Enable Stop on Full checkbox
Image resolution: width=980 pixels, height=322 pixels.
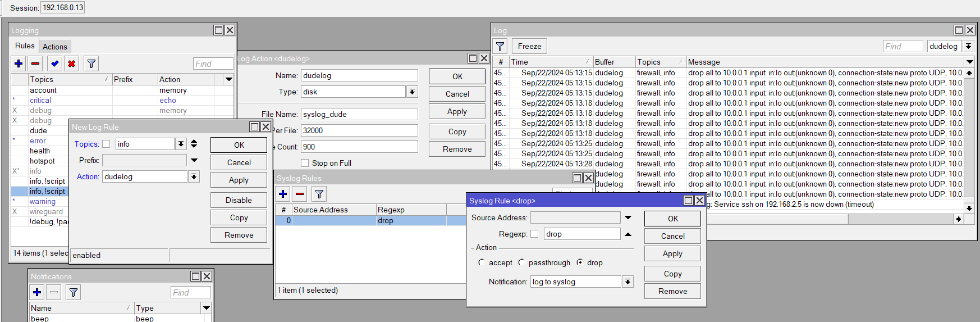point(305,163)
